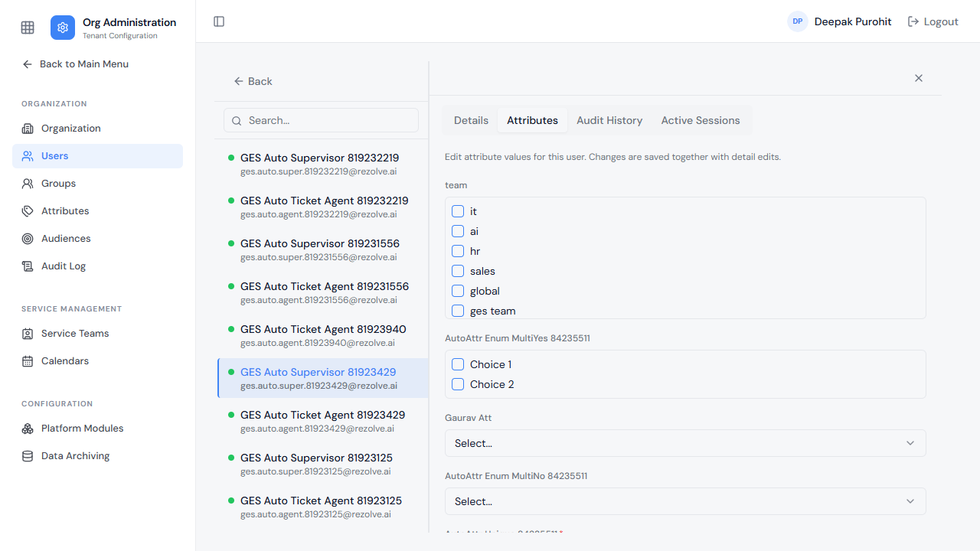Select user GES Auto Ticket Agent 819232219

point(322,207)
